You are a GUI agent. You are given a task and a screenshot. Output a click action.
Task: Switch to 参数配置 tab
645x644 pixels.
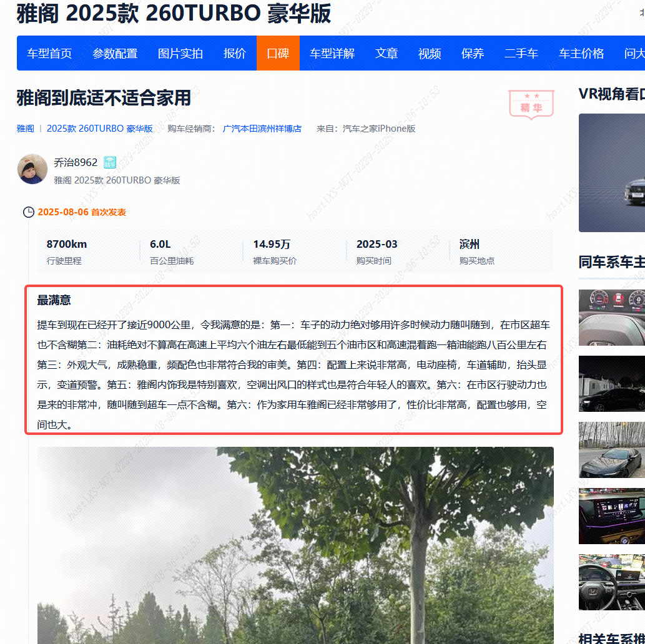tap(115, 54)
